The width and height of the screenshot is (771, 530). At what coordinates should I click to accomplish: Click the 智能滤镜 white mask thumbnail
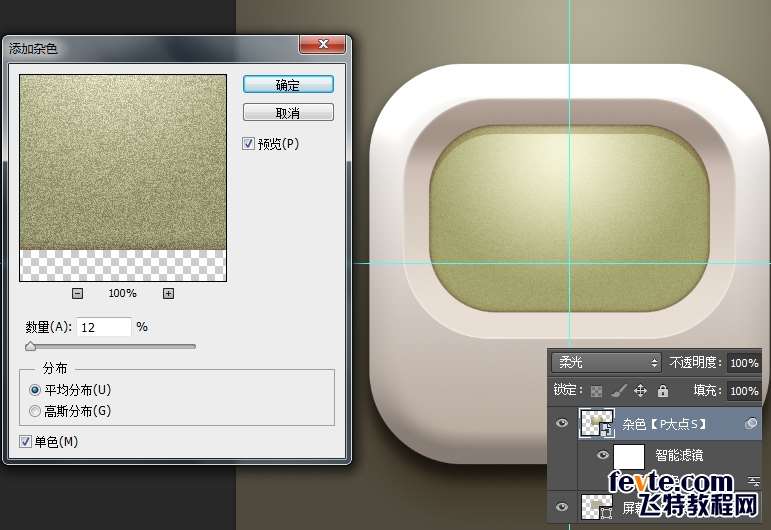(629, 457)
